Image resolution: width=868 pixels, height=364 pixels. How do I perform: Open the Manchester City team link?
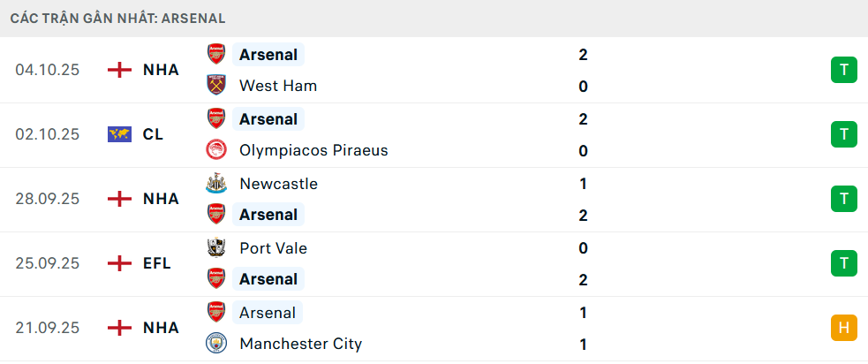pyautogui.click(x=300, y=344)
